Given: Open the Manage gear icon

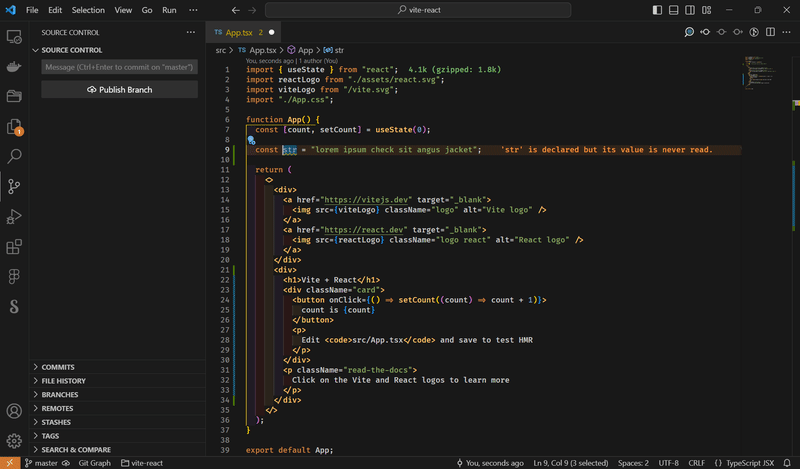Looking at the screenshot, I should tap(14, 440).
